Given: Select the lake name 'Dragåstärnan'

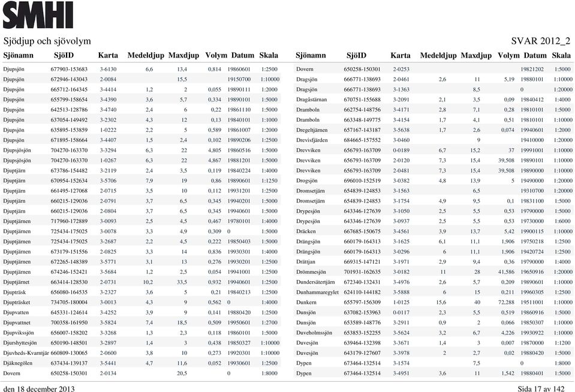Looking at the screenshot, I should coord(311,99).
